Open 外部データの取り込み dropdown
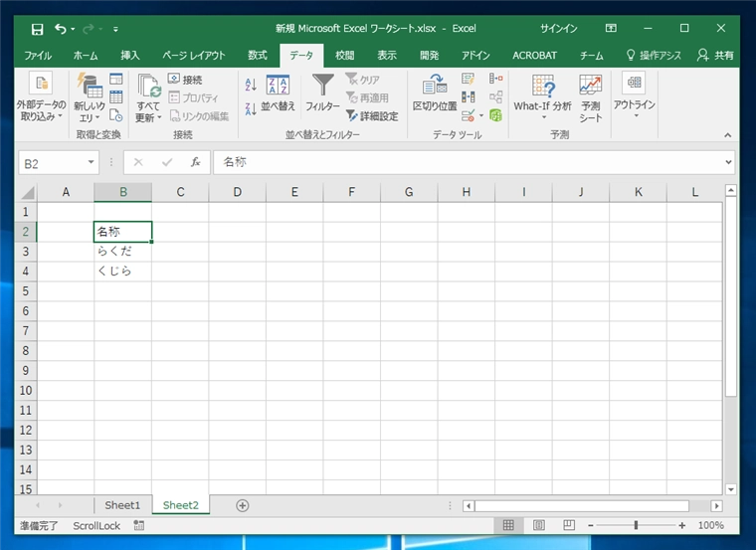The image size is (756, 550). point(41,96)
